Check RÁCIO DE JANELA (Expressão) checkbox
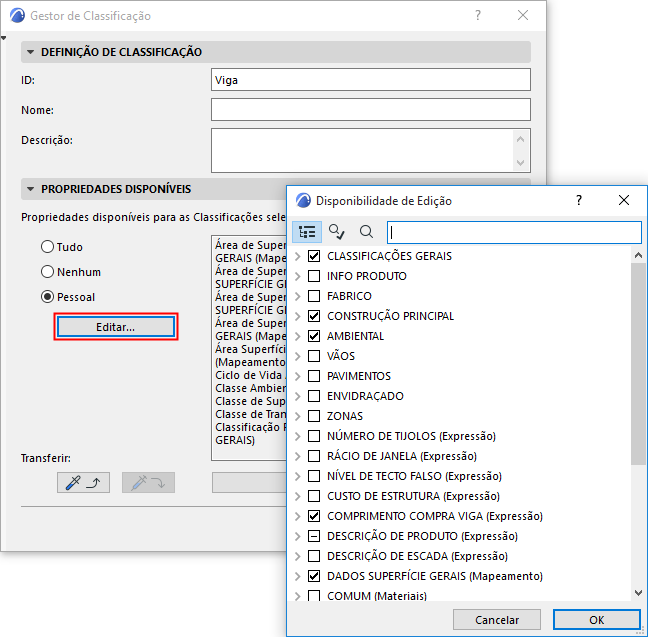 tap(314, 456)
